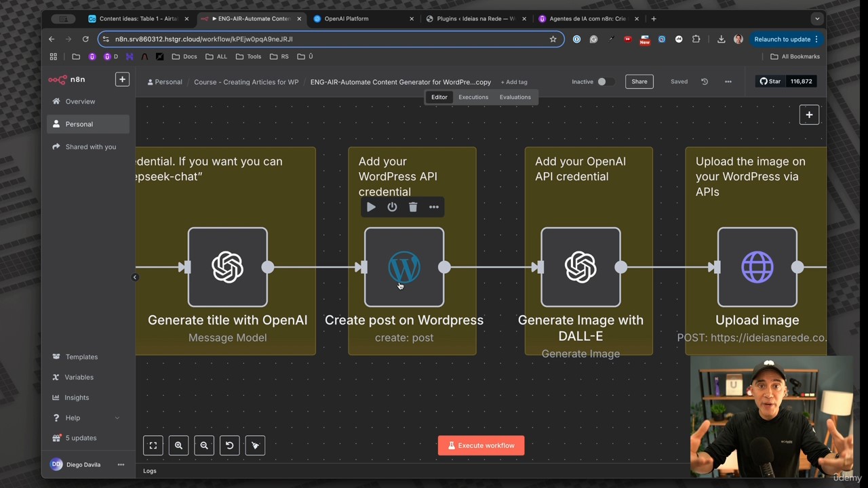Screen dimensions: 868x488
Task: Open WordPress node more options dots
Action: click(434, 207)
